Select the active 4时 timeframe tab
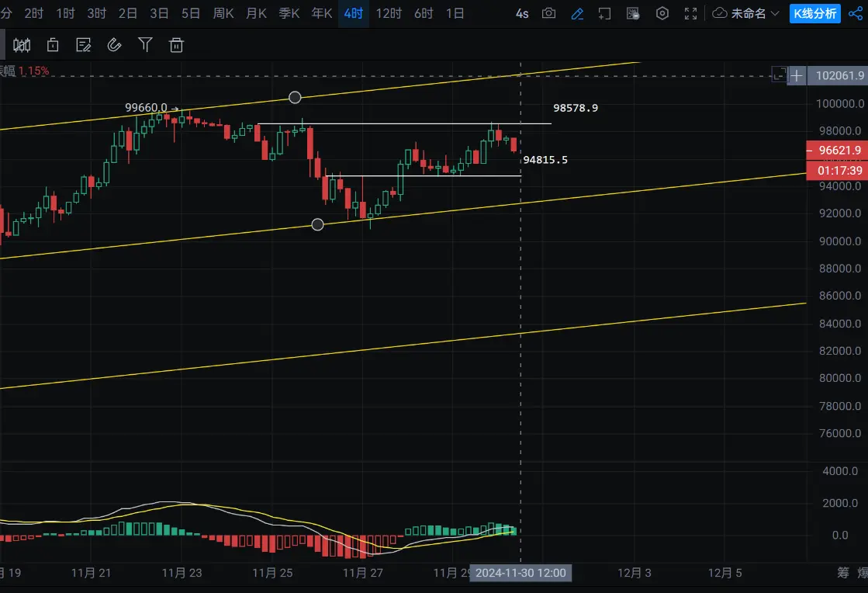The width and height of the screenshot is (868, 593). tap(353, 13)
